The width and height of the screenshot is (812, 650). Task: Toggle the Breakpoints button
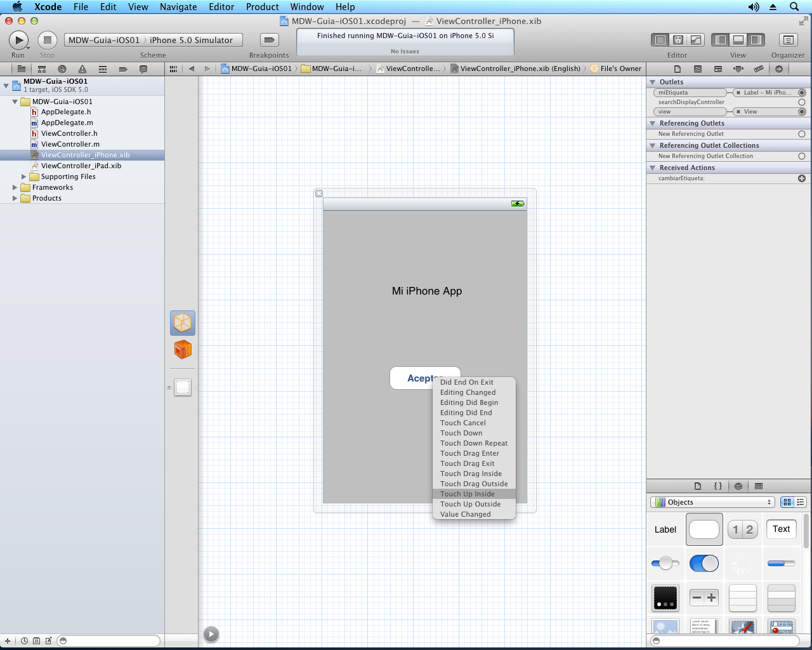coord(270,40)
